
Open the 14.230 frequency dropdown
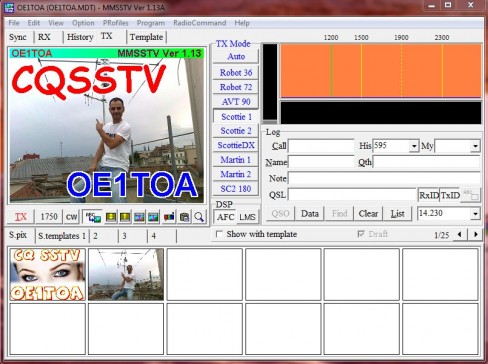(475, 213)
